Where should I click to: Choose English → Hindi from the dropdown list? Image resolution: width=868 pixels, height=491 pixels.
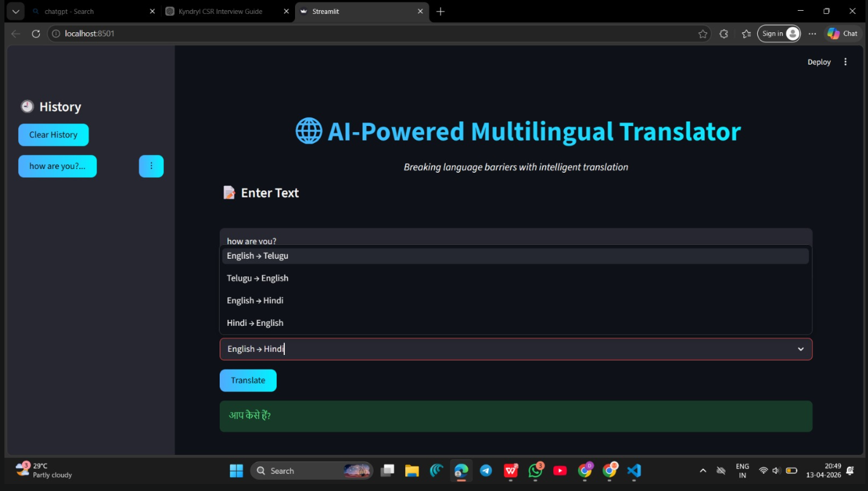point(515,301)
